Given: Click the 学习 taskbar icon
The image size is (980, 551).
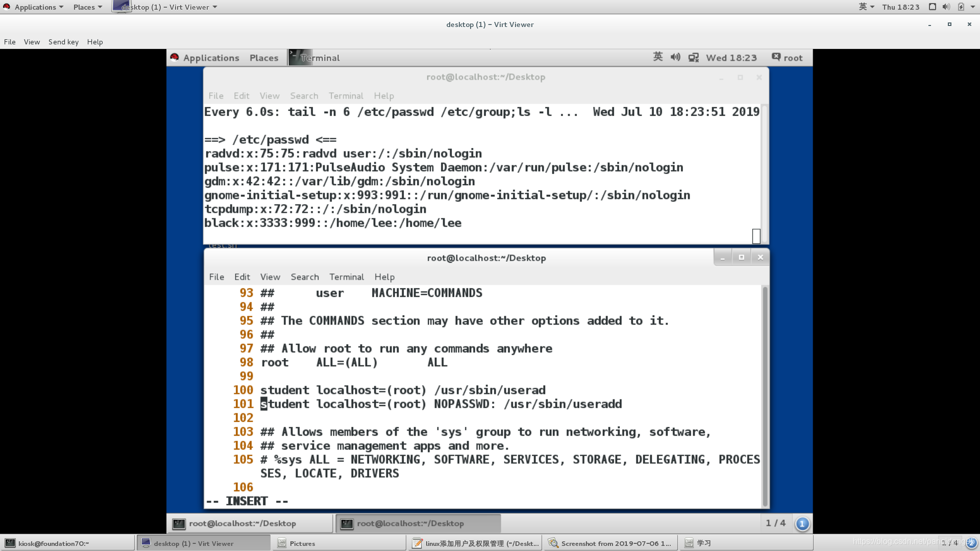Looking at the screenshot, I should point(704,543).
